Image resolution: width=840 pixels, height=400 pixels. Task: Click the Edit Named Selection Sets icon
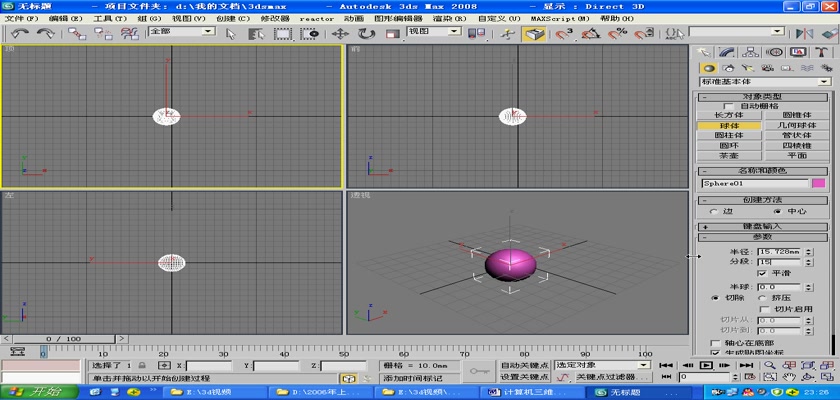coord(674,34)
